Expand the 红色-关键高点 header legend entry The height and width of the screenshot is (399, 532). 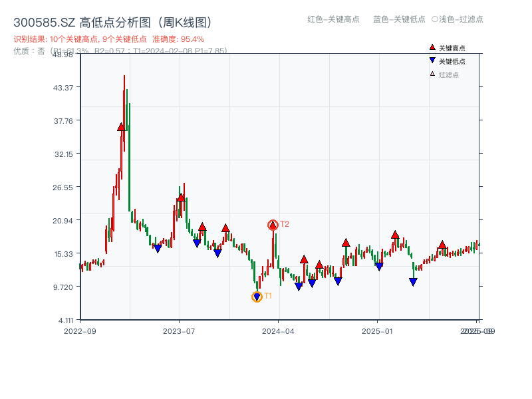point(332,20)
